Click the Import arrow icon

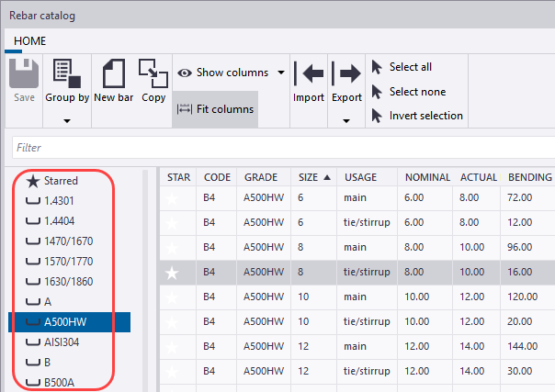[x=309, y=73]
